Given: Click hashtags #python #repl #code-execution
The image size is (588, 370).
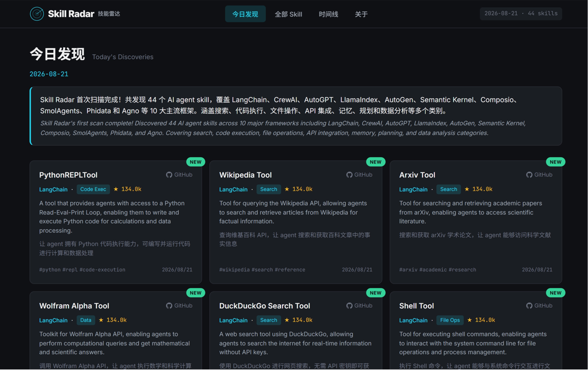Looking at the screenshot, I should tap(82, 270).
